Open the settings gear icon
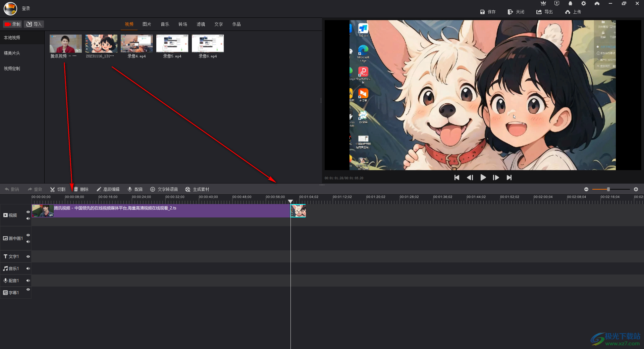 coord(584,3)
